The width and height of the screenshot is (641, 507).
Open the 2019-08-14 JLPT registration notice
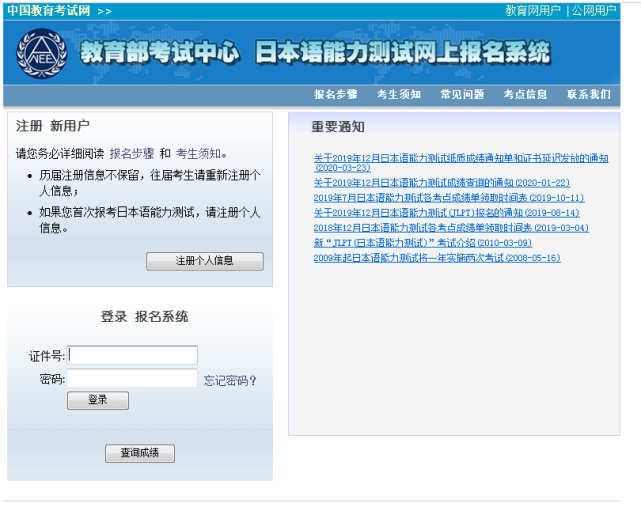coord(446,213)
